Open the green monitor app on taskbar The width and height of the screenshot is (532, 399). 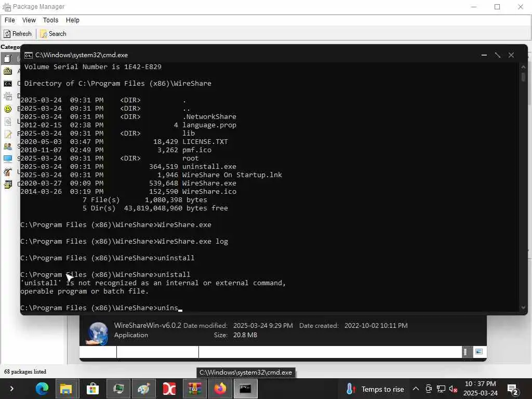(x=118, y=389)
